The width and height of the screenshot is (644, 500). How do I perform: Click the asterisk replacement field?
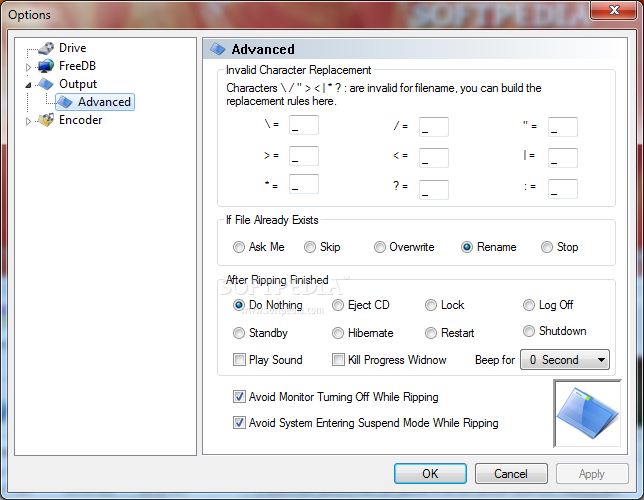pos(304,184)
